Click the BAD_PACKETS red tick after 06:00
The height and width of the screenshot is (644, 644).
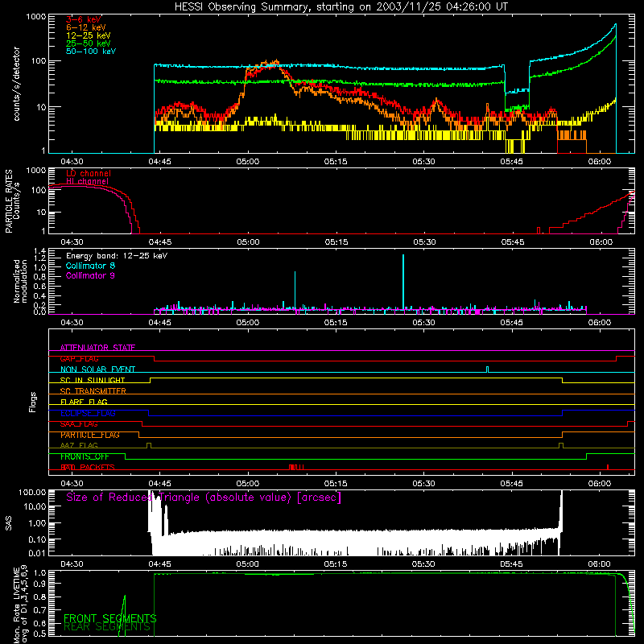608,467
